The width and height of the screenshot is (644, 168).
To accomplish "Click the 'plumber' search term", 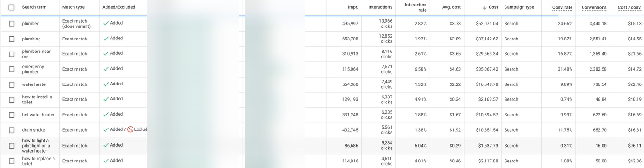I will (30, 24).
